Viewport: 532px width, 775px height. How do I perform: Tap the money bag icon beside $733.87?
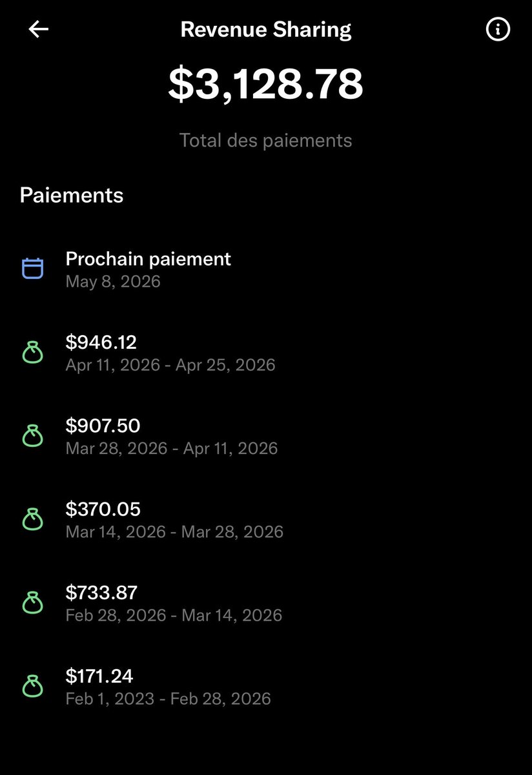(32, 603)
